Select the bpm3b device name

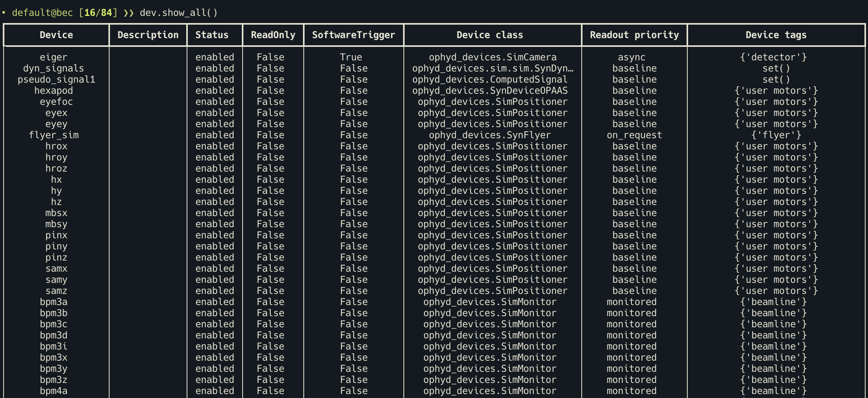(x=54, y=313)
